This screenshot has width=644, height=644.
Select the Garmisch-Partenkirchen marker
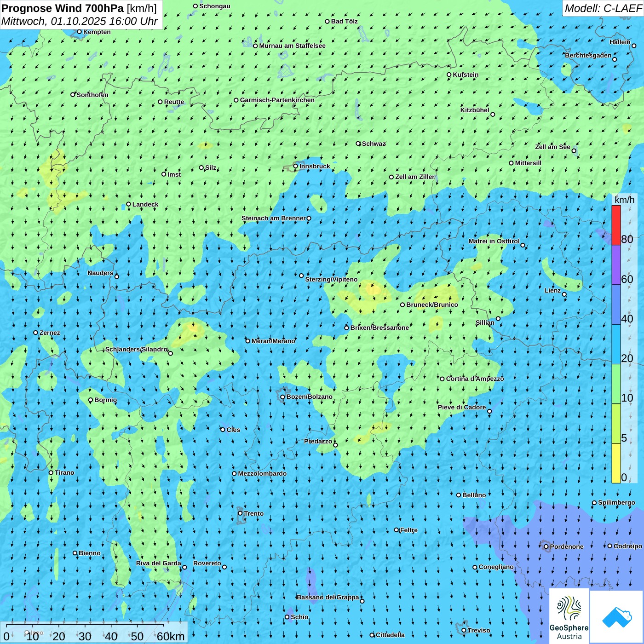coord(236,100)
